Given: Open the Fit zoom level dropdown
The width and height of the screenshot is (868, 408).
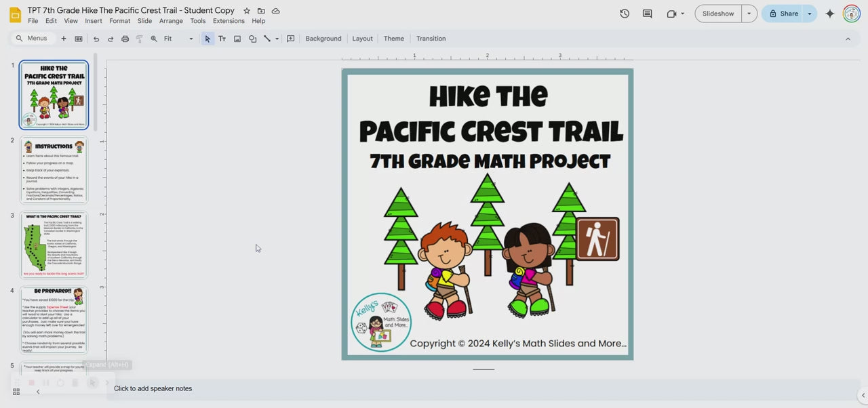Looking at the screenshot, I should point(179,39).
